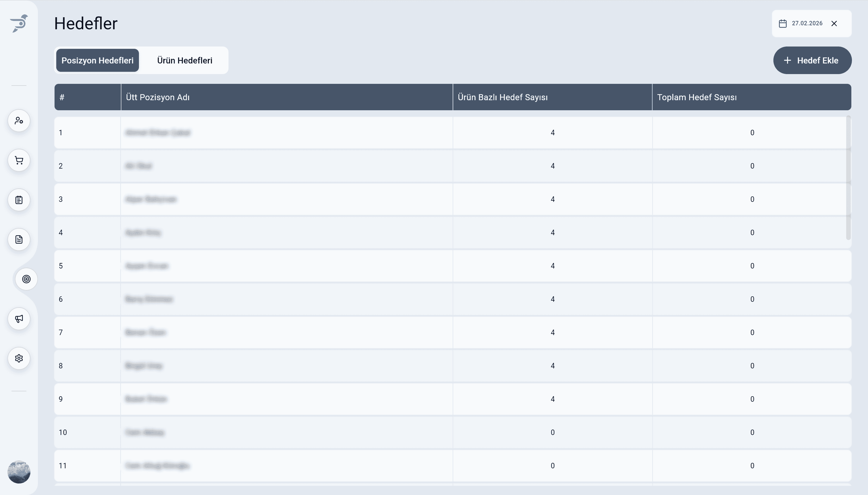
Task: Select the target goals sidebar icon
Action: 26,279
